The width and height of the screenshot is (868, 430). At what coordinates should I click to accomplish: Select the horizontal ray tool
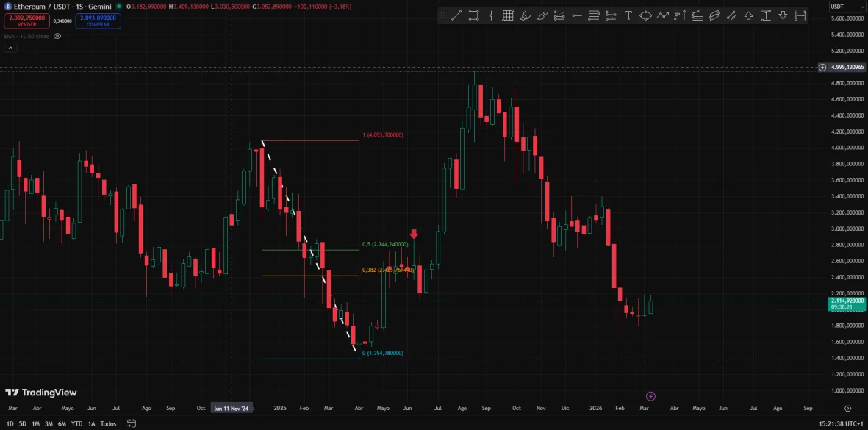pos(577,15)
